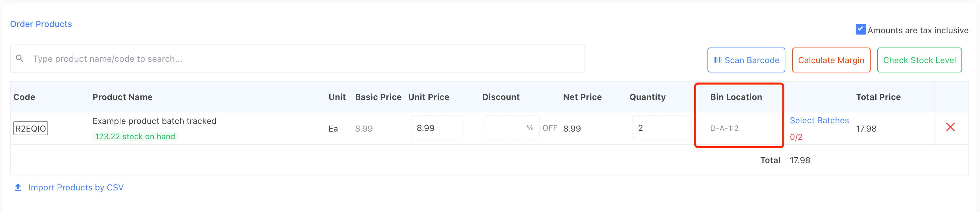Click the R2EQIO product code badge
The width and height of the screenshot is (980, 212).
pos(31,129)
